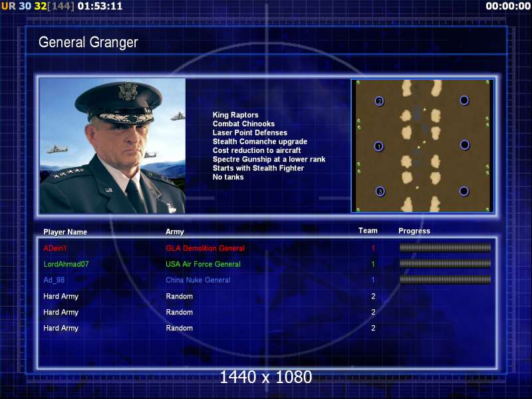Click the Laser Point Defenses line
Viewport: 532px width, 399px height.
[x=250, y=132]
